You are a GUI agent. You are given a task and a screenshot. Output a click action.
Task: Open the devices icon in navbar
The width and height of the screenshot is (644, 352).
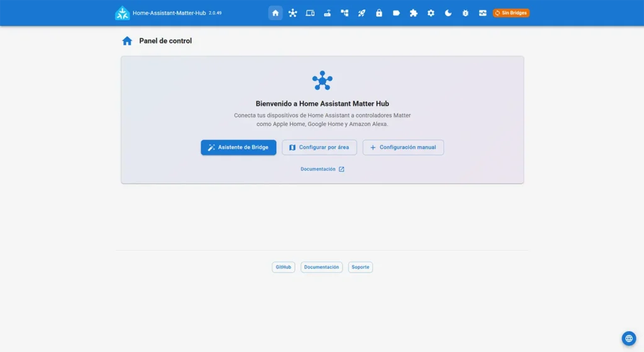tap(310, 13)
